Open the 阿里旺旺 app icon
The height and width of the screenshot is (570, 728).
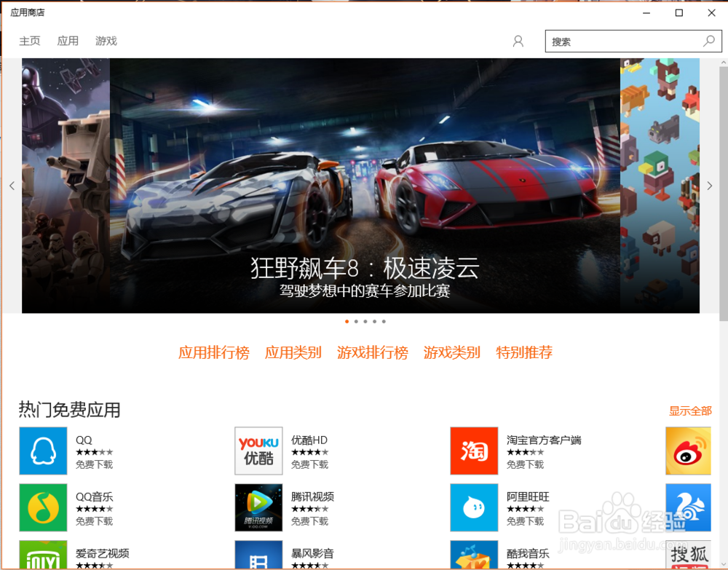(x=474, y=507)
